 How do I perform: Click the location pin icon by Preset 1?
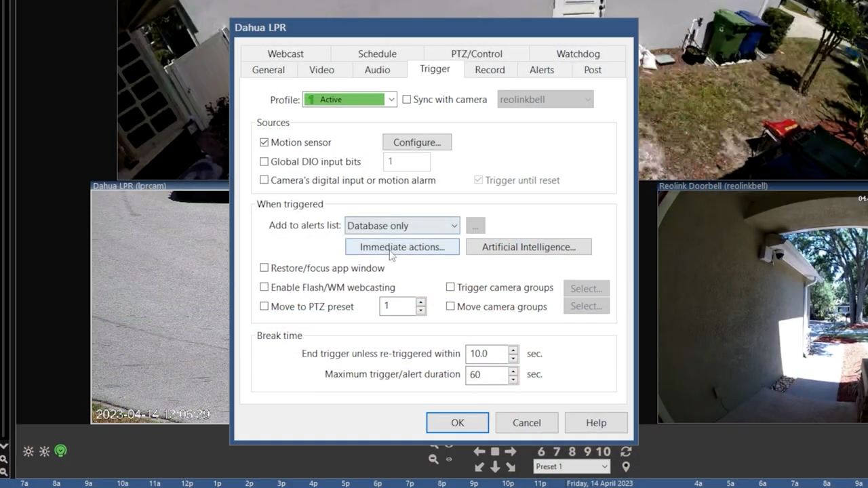point(626,466)
